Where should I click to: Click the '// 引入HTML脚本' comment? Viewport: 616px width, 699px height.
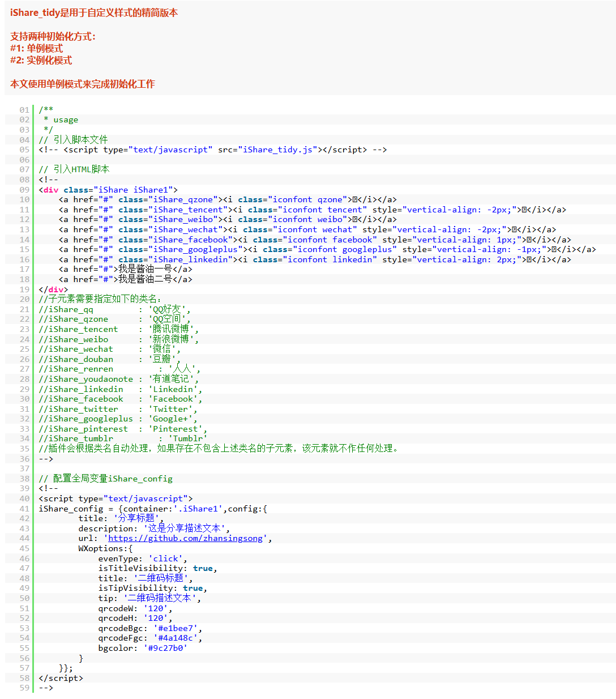[74, 169]
